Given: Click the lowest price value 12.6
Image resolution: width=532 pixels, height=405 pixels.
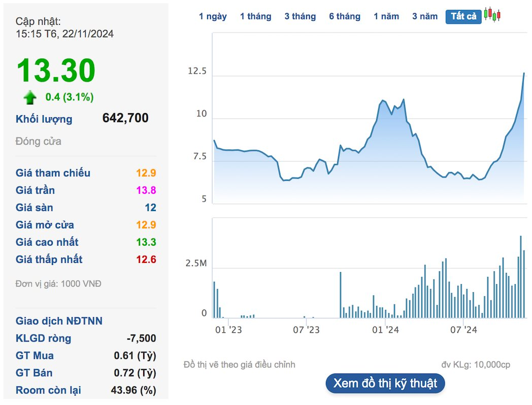Looking at the screenshot, I should click(x=146, y=259).
